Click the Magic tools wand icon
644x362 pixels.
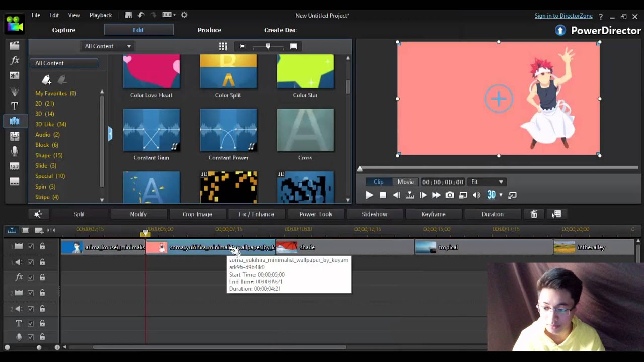point(38,214)
